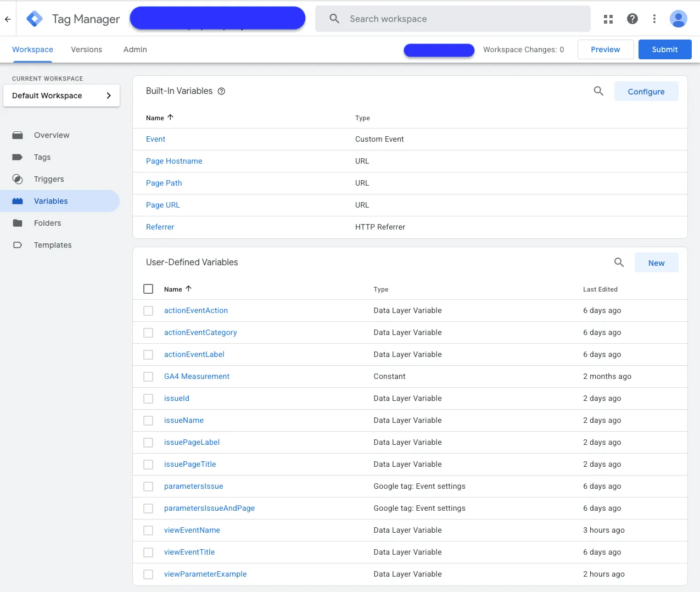The image size is (700, 592).
Task: Check the GA4 Measurement row checkbox
Action: pyautogui.click(x=148, y=377)
